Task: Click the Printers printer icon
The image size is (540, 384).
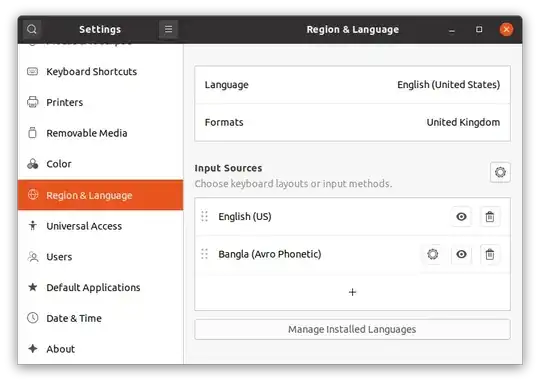Action: click(x=33, y=102)
